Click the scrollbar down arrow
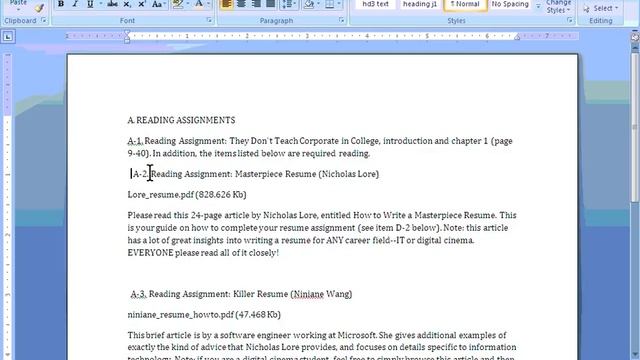The height and width of the screenshot is (360, 640). tap(635, 355)
